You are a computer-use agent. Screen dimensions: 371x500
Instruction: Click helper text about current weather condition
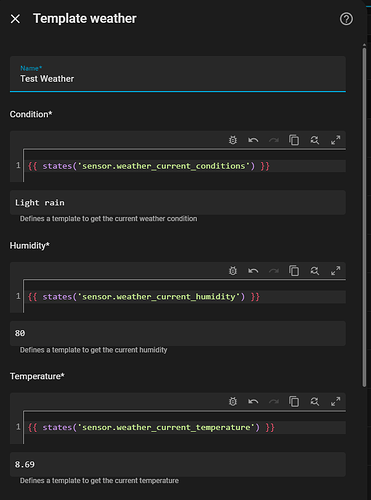point(108,219)
